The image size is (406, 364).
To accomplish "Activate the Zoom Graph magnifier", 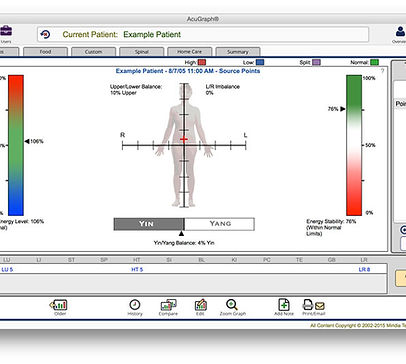I will tap(232, 304).
